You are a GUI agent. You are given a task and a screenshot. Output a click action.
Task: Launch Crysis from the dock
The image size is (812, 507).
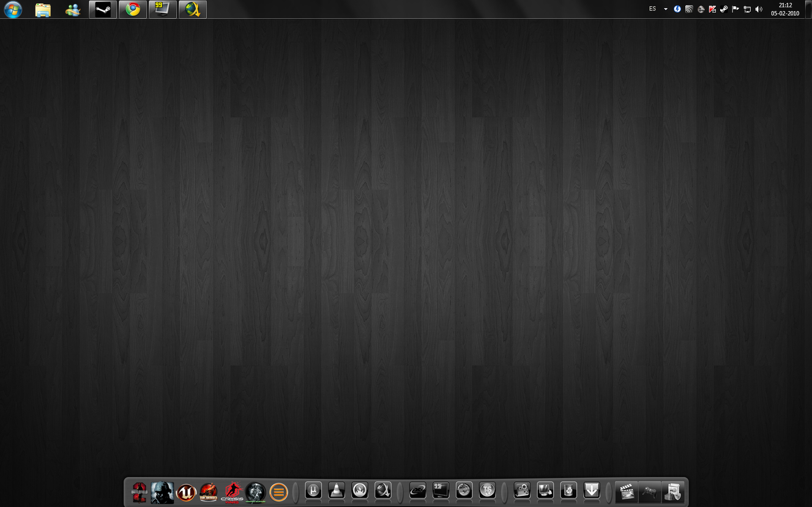232,492
